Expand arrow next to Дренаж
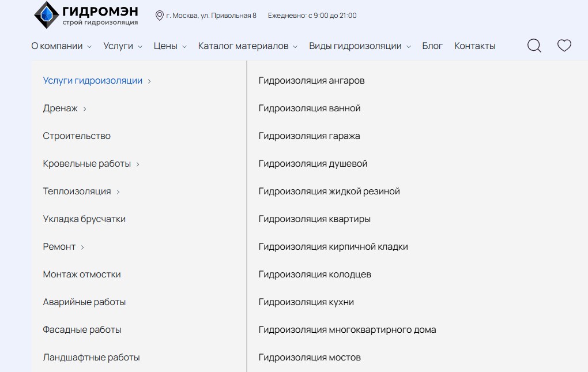Screen dimensions: 588x372 point(85,109)
